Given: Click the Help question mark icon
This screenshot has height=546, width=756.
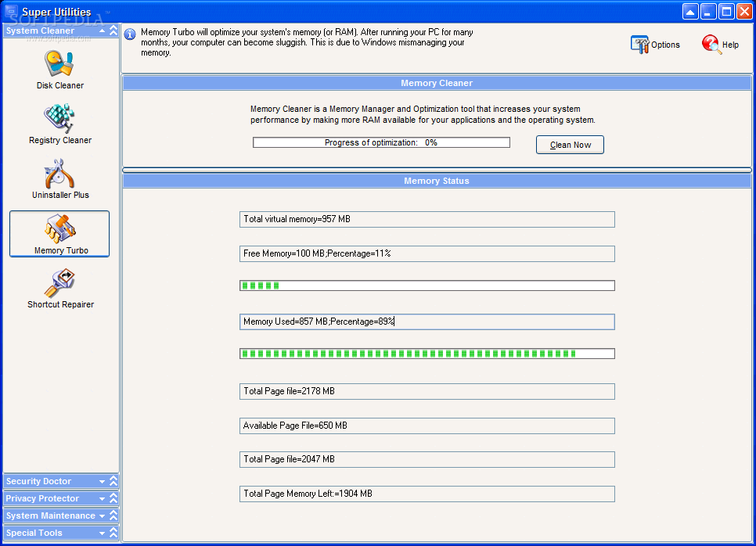Looking at the screenshot, I should coord(711,45).
